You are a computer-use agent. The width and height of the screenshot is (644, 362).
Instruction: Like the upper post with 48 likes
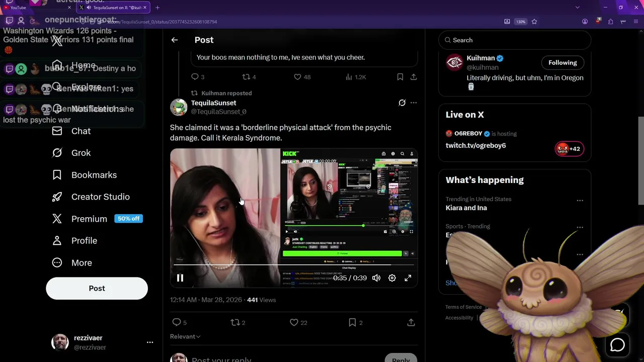pyautogui.click(x=302, y=77)
